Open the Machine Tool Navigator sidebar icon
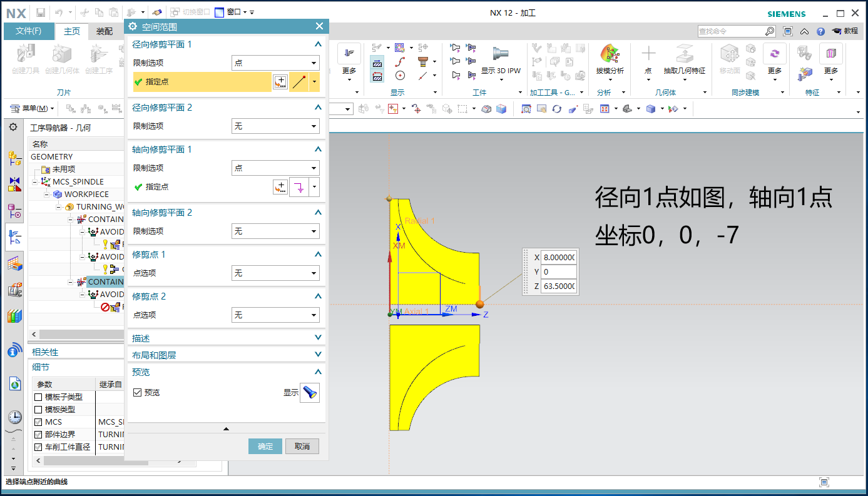 click(14, 290)
